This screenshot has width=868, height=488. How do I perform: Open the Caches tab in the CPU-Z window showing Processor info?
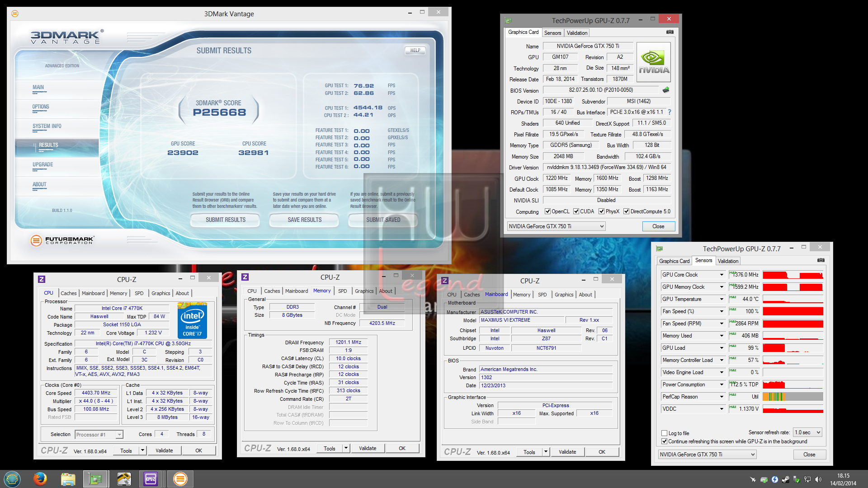click(x=69, y=293)
